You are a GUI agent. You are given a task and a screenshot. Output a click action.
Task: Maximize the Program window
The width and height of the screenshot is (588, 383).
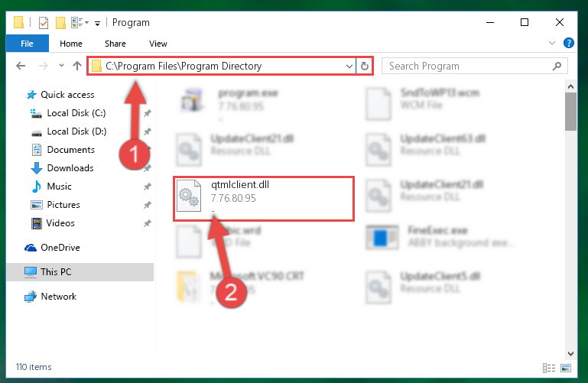coord(525,22)
